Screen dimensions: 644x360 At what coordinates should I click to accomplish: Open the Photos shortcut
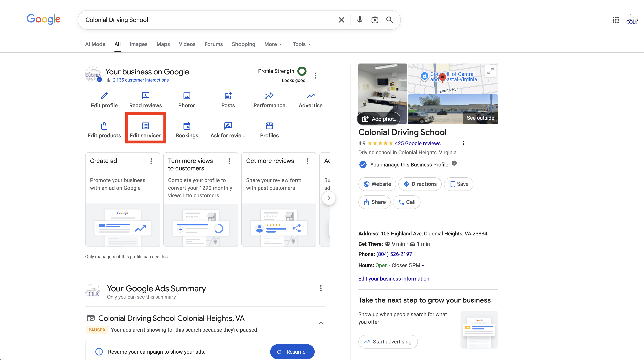187,100
